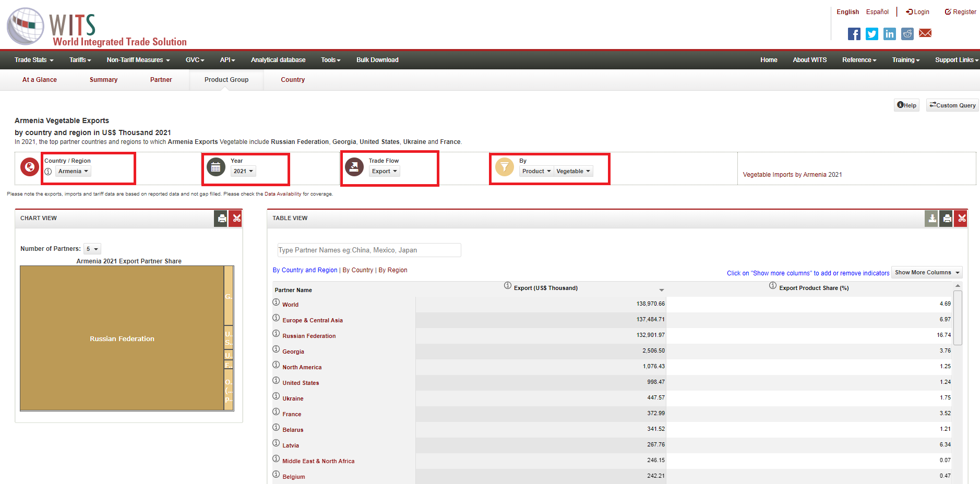Click the Russian Federation treemap block

point(122,338)
